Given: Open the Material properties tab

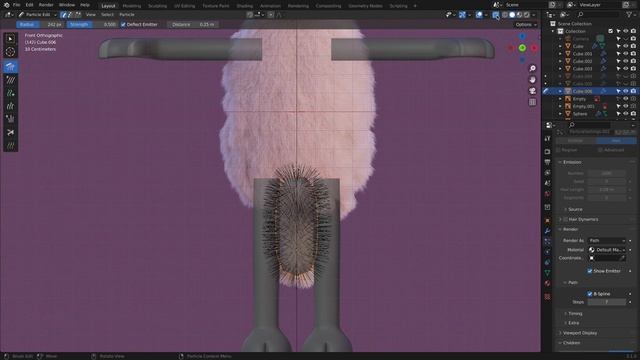Looking at the screenshot, I should (547, 283).
